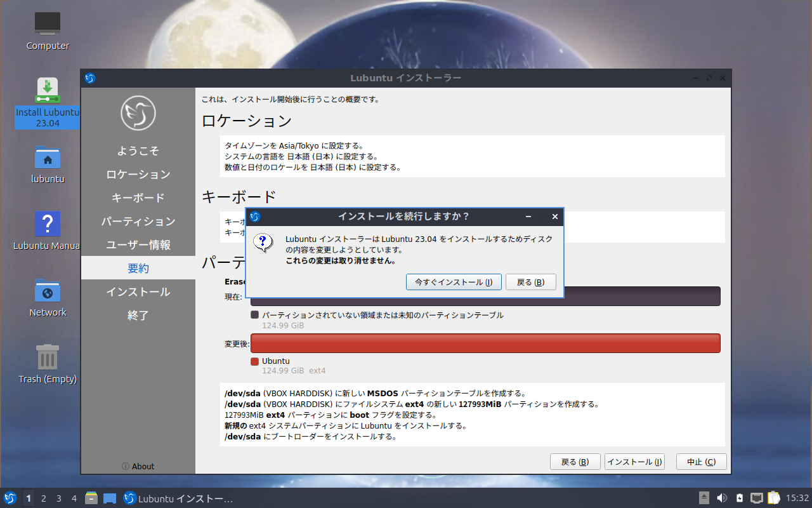Open the clipboard manager tray icon
812x508 pixels.
773,498
